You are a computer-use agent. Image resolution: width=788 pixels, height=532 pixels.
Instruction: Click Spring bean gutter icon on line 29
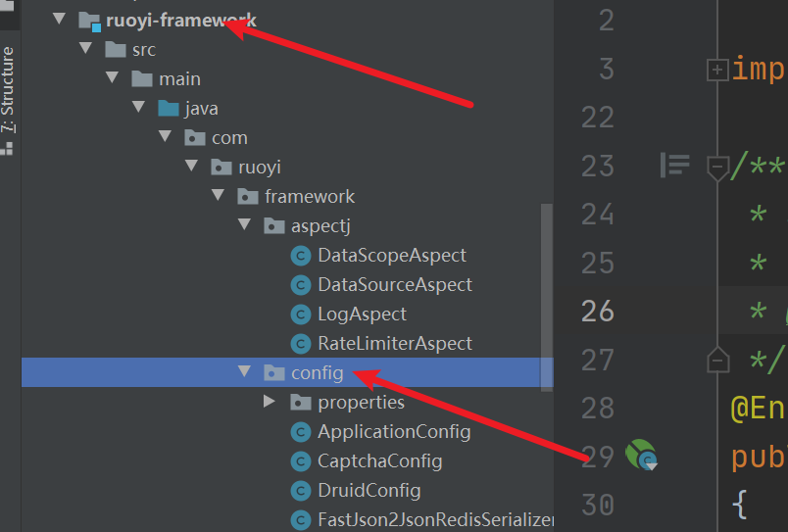pos(641,455)
